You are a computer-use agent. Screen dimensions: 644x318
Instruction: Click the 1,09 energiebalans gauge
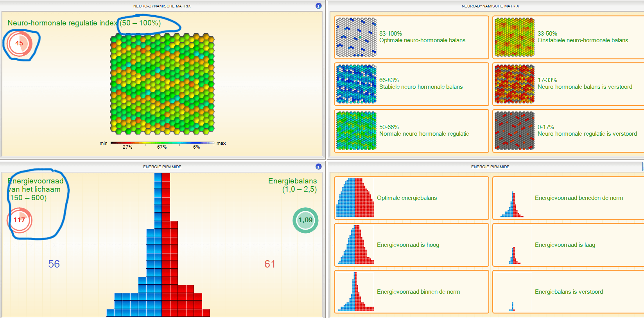pyautogui.click(x=305, y=220)
